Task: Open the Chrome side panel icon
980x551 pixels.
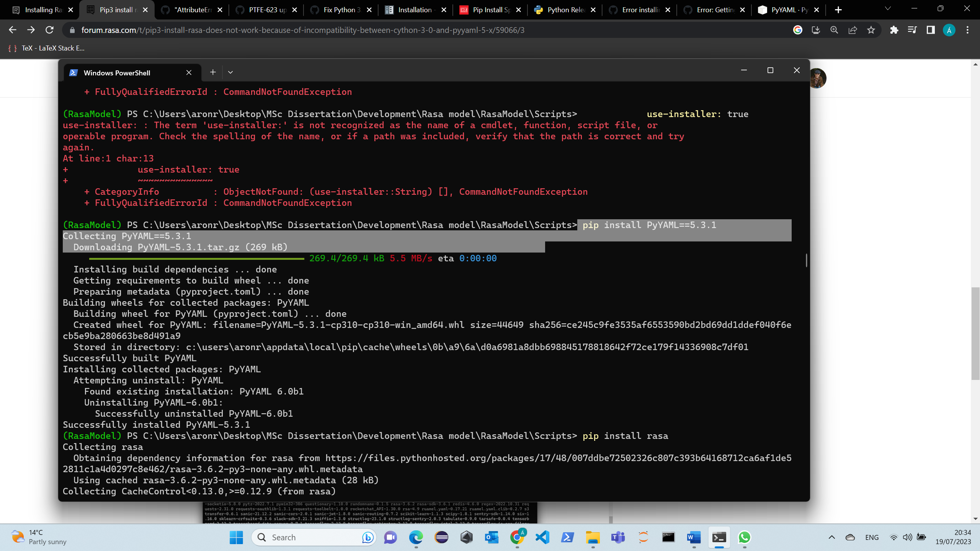Action: [931, 30]
